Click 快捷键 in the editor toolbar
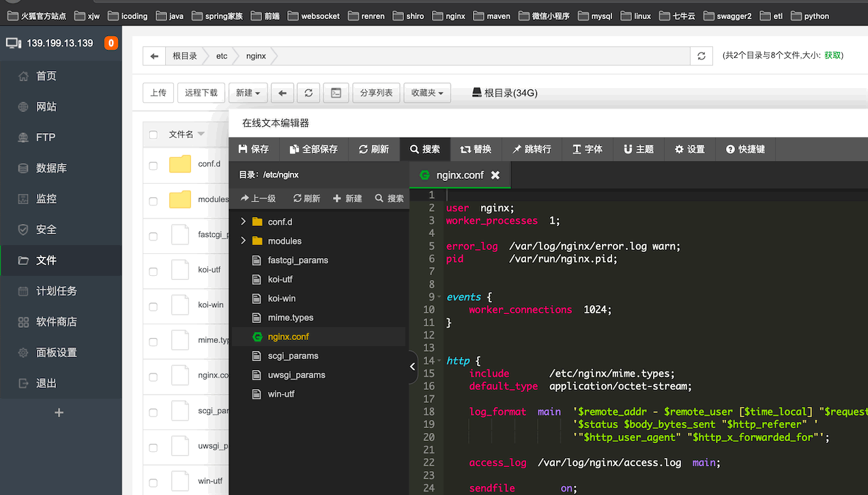 click(x=745, y=149)
